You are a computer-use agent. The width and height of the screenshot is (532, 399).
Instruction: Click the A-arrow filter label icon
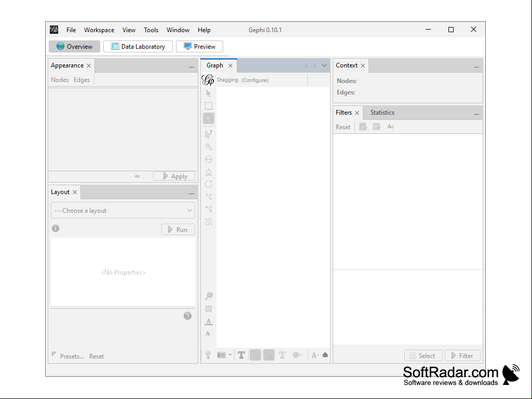tap(390, 127)
